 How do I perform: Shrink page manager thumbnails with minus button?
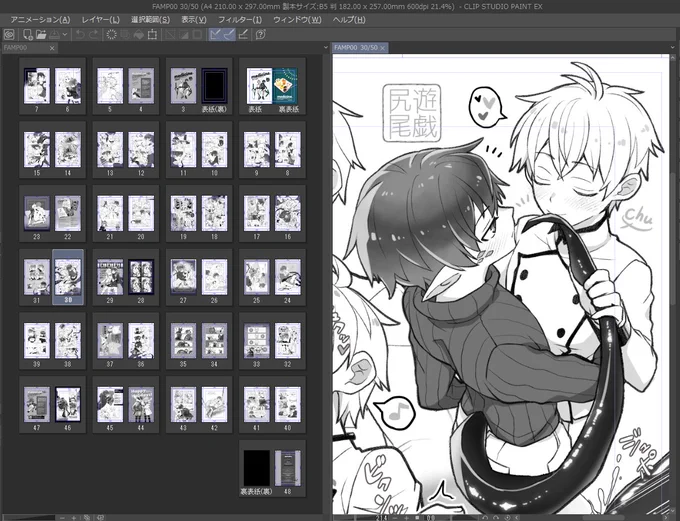[x=62, y=518]
